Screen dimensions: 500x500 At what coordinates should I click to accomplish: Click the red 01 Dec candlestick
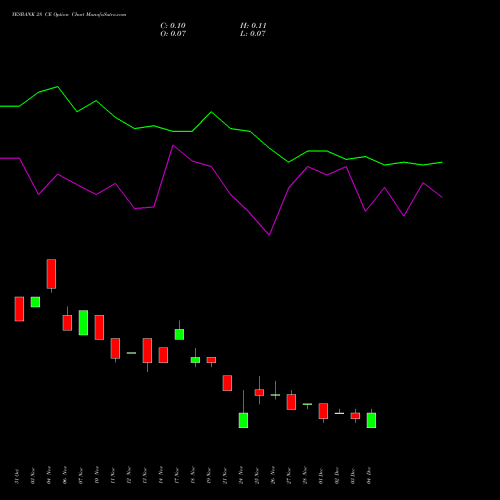323,411
